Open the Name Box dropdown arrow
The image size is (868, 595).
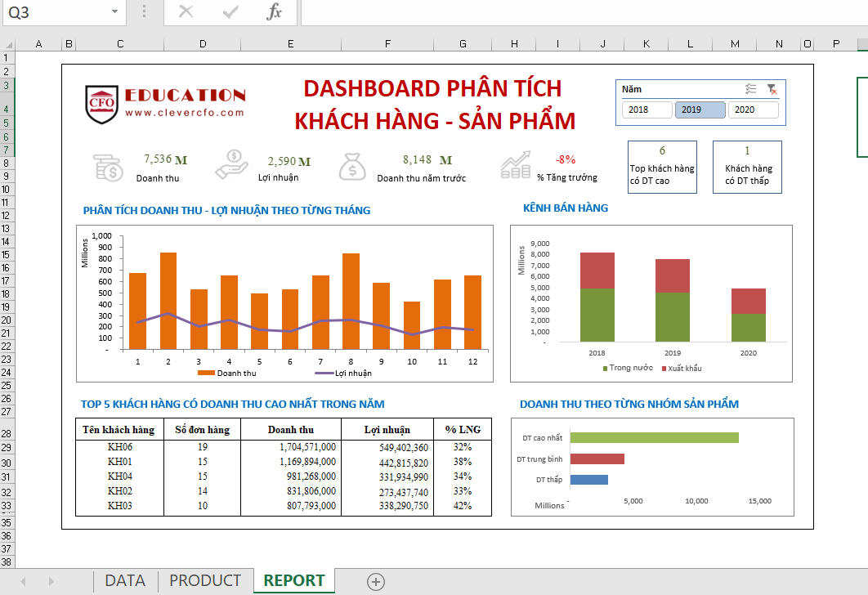(114, 12)
